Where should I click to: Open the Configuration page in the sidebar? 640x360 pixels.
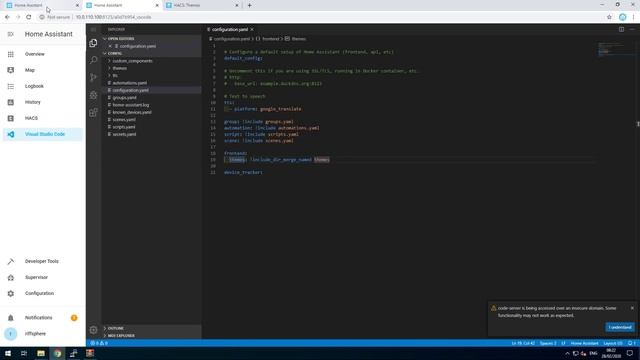(x=42, y=293)
